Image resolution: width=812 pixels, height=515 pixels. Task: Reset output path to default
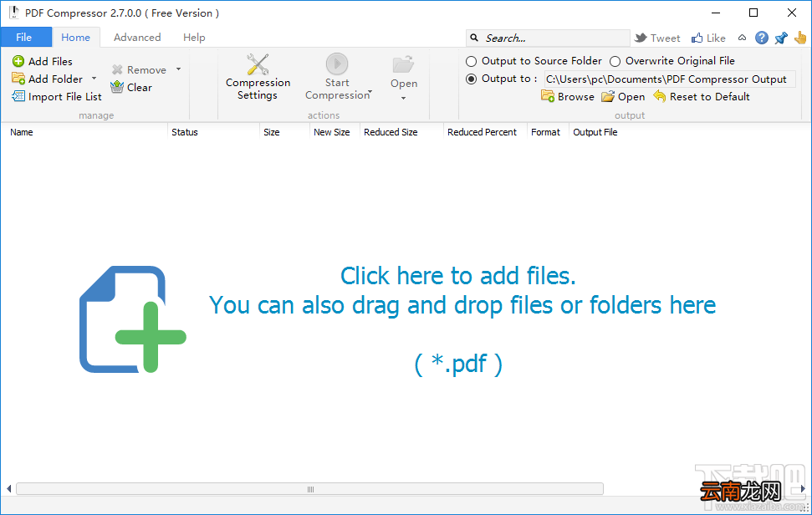tap(701, 96)
